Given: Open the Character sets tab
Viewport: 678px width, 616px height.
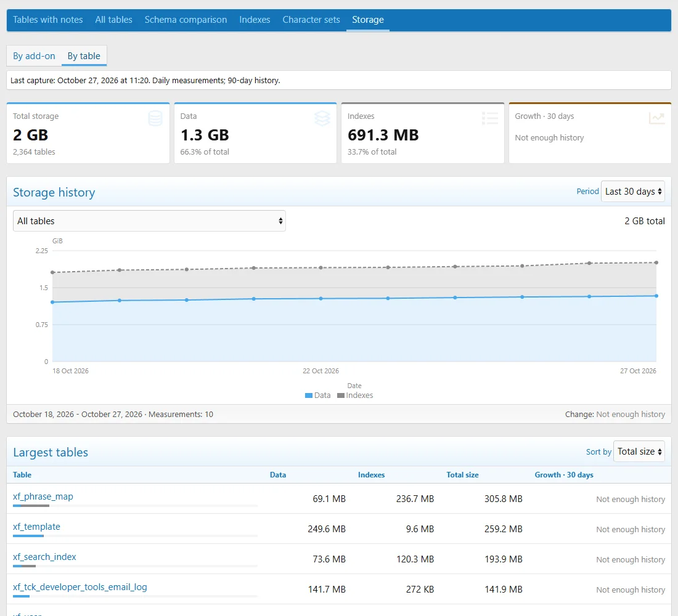Looking at the screenshot, I should pyautogui.click(x=311, y=20).
